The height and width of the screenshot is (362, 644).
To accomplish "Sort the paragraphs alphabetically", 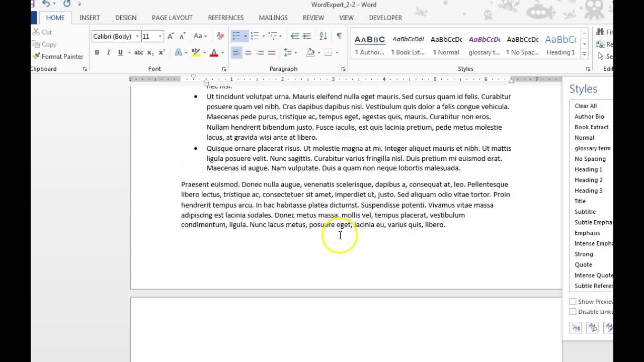I will tap(323, 36).
